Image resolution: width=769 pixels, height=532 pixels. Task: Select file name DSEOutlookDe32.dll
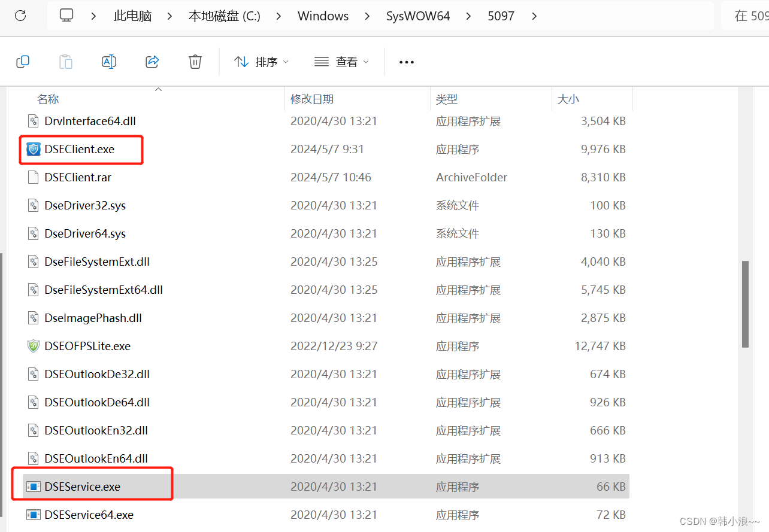click(x=97, y=374)
